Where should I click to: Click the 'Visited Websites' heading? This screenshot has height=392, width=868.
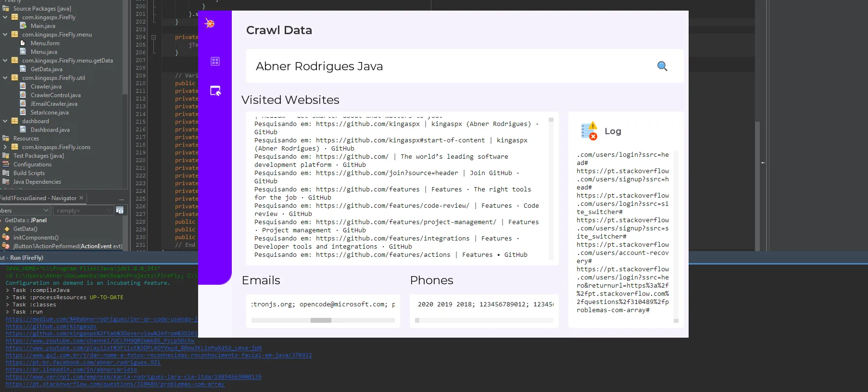[290, 100]
